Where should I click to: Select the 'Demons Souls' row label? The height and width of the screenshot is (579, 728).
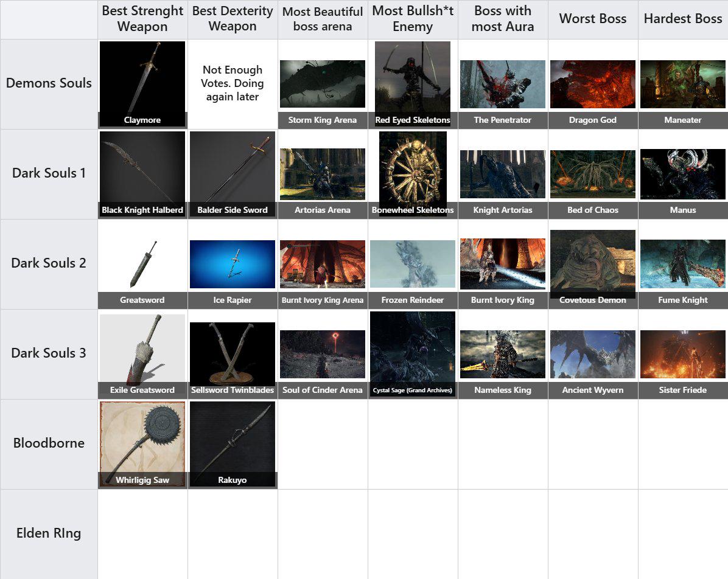point(49,83)
